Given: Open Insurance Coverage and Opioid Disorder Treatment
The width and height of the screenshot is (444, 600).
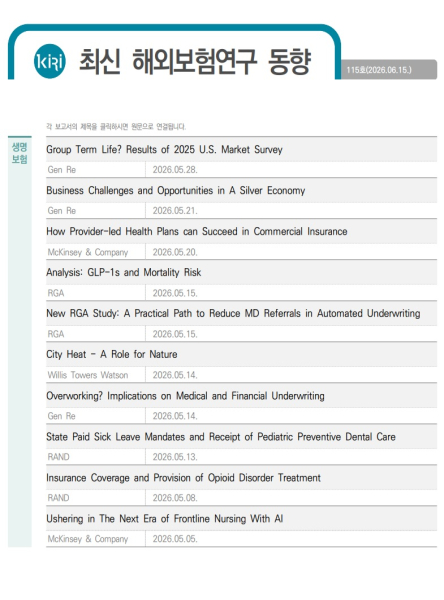Looking at the screenshot, I should pyautogui.click(x=183, y=477).
